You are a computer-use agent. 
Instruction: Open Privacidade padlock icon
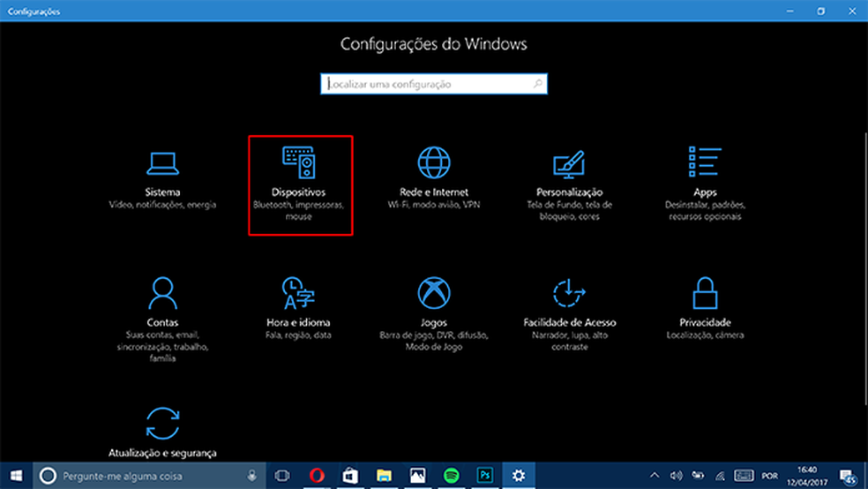pos(705,293)
